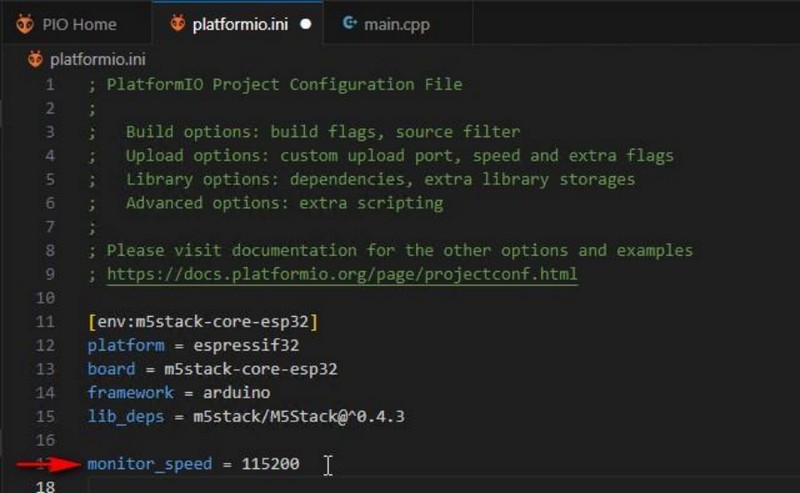800x493 pixels.
Task: Click the board value 'm5stack-core-esp32' on line 13
Action: 251,369
